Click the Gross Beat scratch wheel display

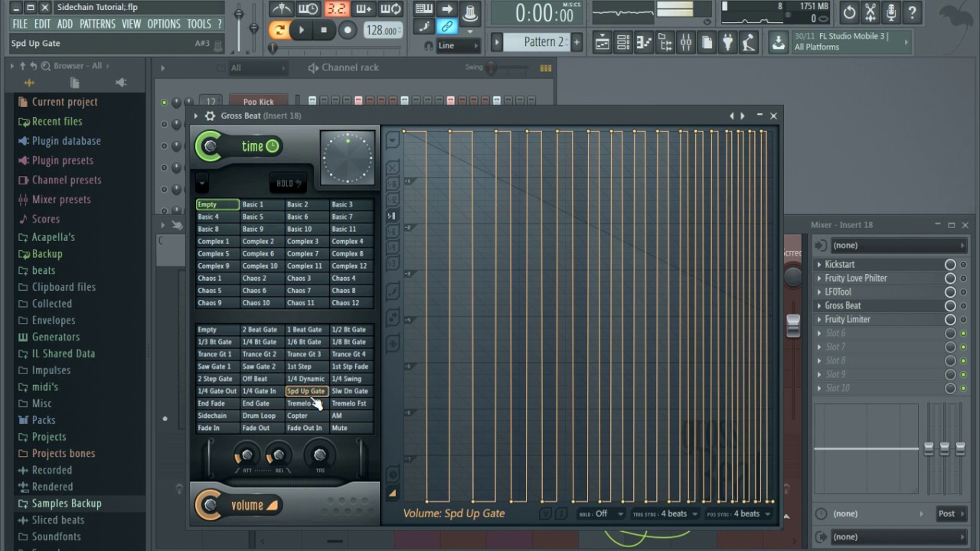348,159
